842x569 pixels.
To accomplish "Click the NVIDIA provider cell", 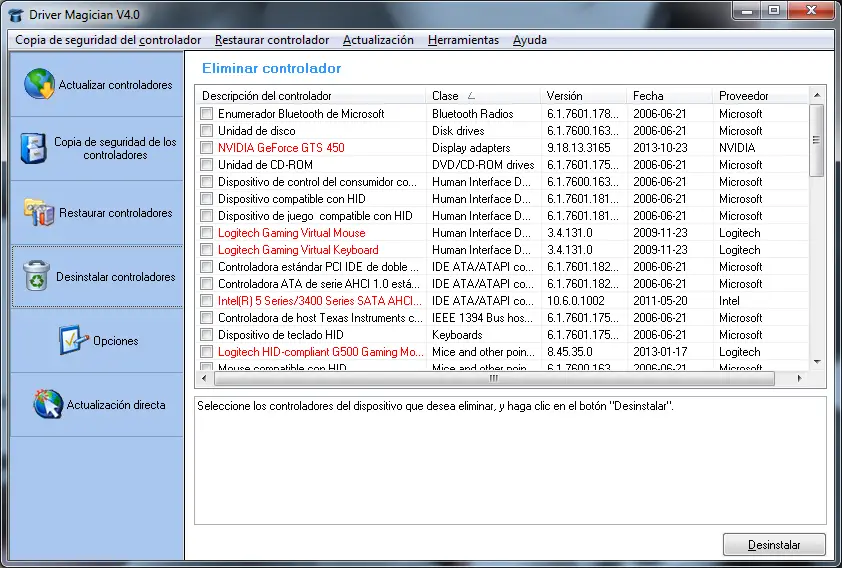I will [737, 148].
